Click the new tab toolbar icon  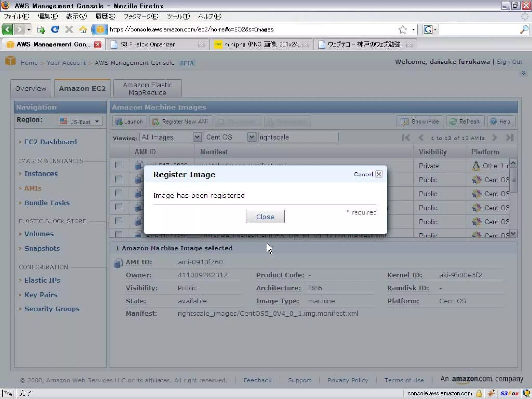pyautogui.click(x=41, y=29)
